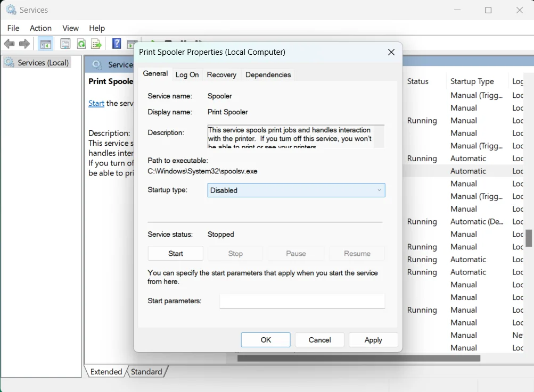The height and width of the screenshot is (392, 534).
Task: Click the path 'C:\Windows\System32\spoolsv.exe'
Action: [202, 171]
